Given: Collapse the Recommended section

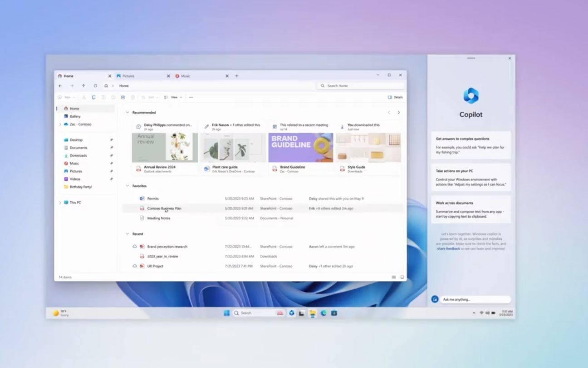Looking at the screenshot, I should pyautogui.click(x=127, y=112).
